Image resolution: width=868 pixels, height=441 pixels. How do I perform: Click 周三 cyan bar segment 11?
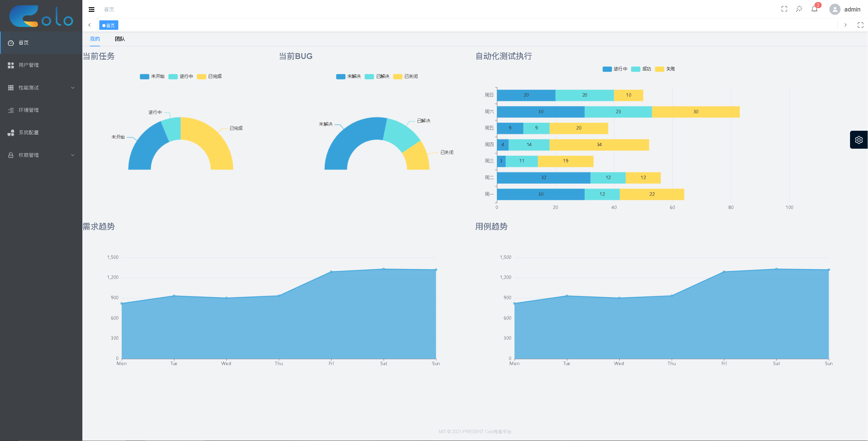tap(522, 161)
